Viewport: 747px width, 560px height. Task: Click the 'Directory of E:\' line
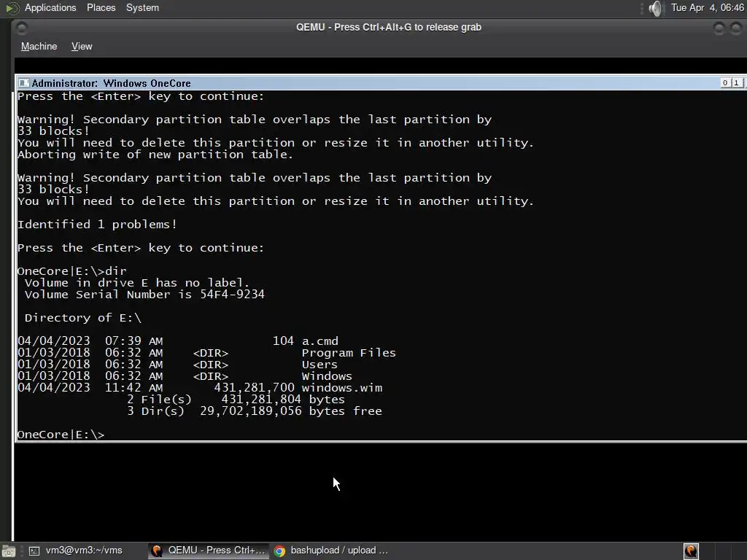pyautogui.click(x=83, y=318)
